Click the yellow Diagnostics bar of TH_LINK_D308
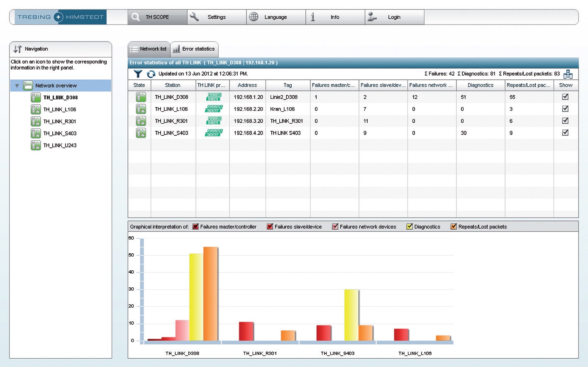 click(x=196, y=297)
